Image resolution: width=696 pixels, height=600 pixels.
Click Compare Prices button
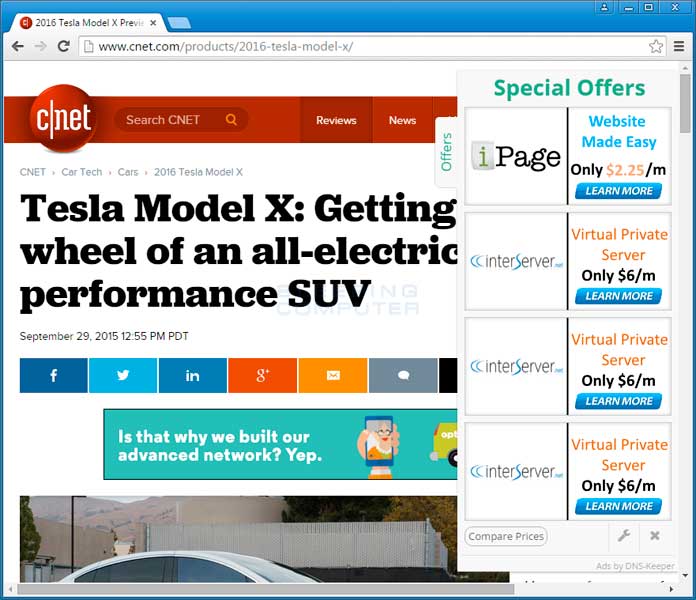click(x=506, y=536)
